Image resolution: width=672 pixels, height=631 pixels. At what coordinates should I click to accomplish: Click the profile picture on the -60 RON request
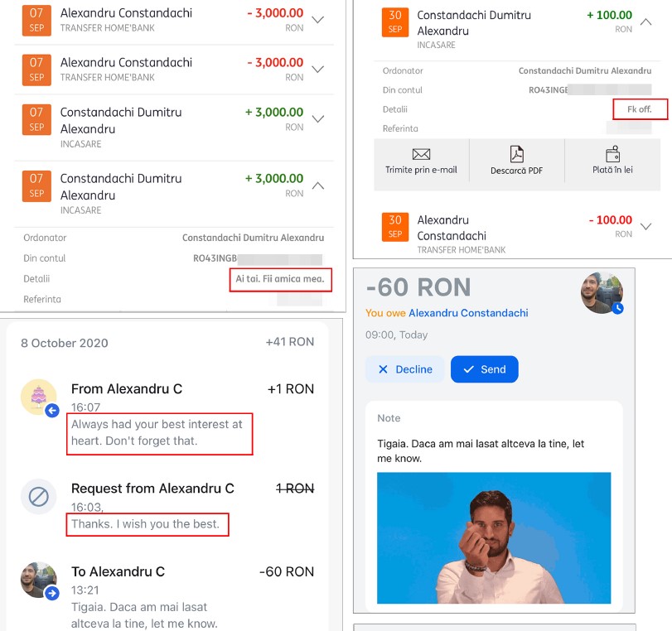click(x=602, y=293)
